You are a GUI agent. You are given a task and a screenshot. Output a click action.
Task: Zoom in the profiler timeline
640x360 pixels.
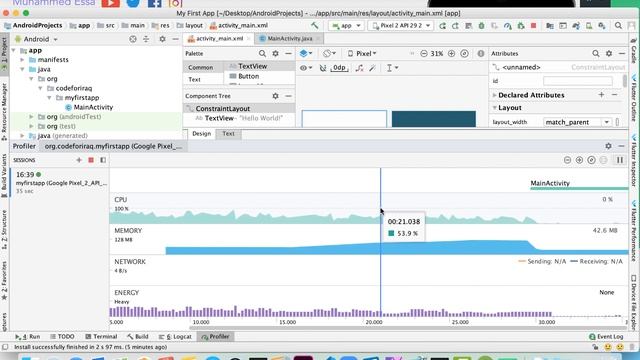point(579,160)
